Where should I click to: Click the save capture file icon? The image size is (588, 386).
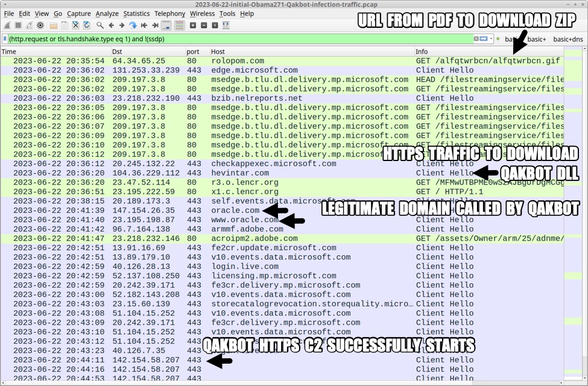click(x=65, y=25)
